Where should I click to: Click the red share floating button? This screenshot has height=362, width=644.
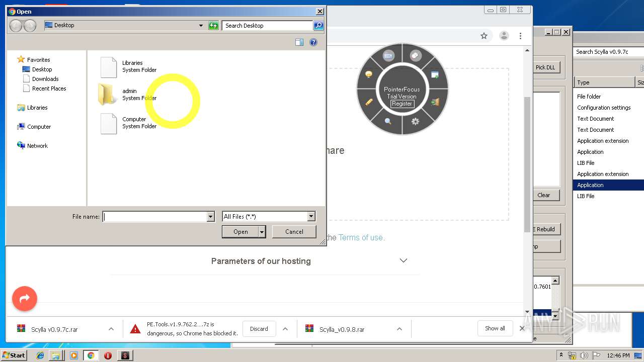click(25, 299)
